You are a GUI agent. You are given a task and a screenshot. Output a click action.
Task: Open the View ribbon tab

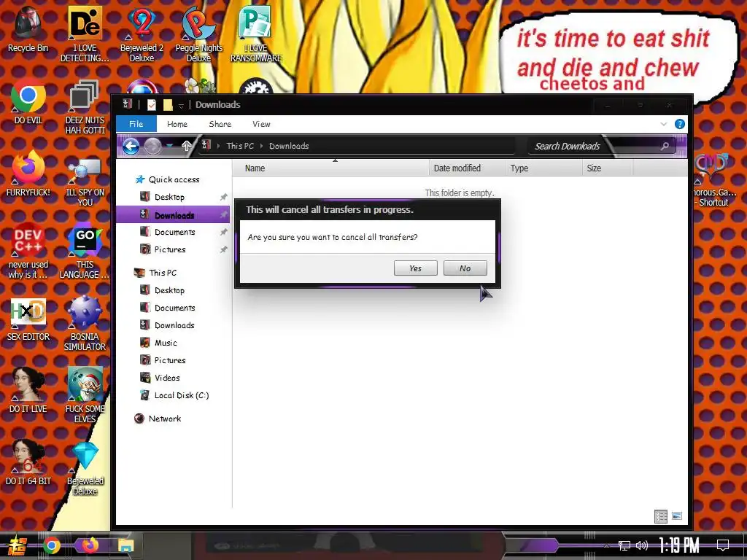point(262,124)
